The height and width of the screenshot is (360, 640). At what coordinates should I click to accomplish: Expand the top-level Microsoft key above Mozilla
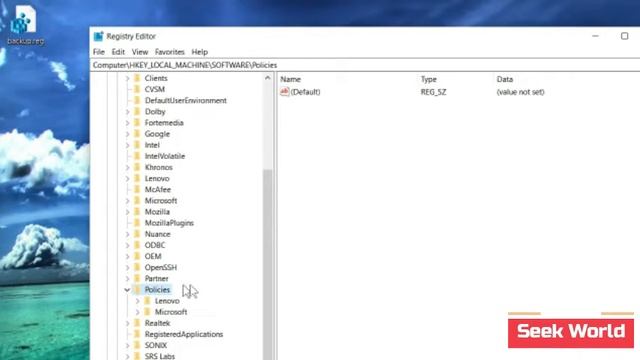tap(127, 201)
